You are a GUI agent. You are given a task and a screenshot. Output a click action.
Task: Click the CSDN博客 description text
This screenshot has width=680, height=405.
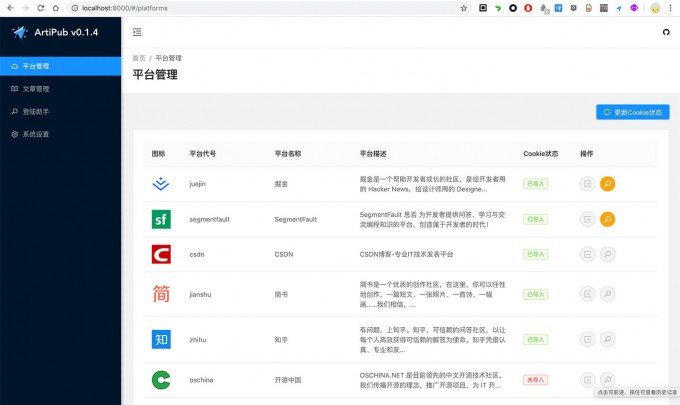406,254
